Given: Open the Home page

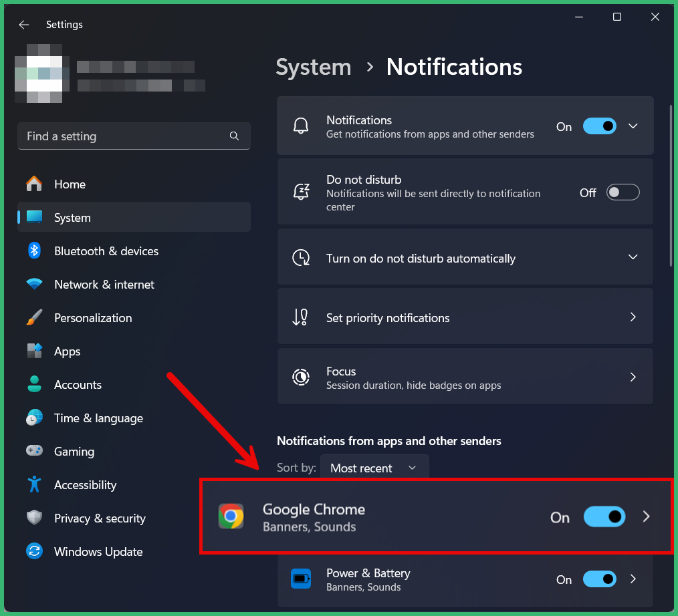Looking at the screenshot, I should point(134,184).
